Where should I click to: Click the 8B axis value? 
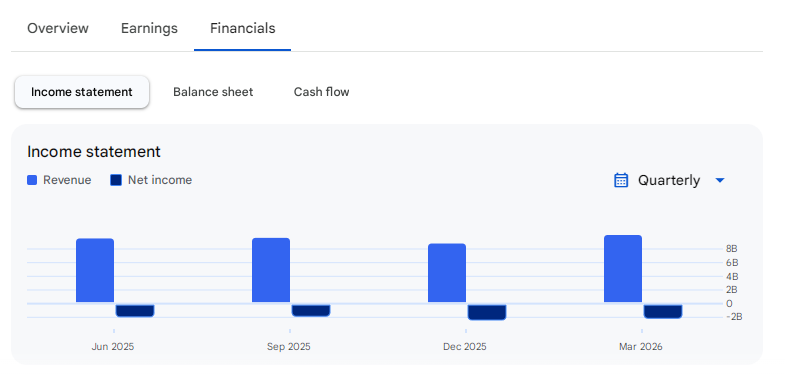click(731, 249)
